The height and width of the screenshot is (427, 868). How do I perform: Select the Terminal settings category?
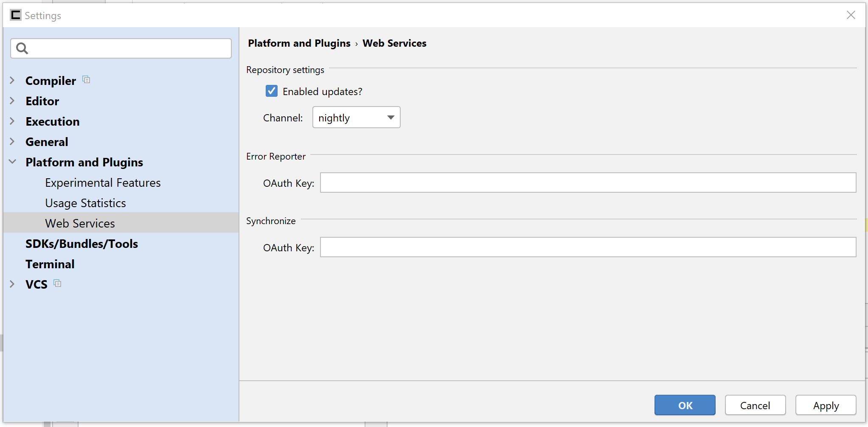(50, 264)
